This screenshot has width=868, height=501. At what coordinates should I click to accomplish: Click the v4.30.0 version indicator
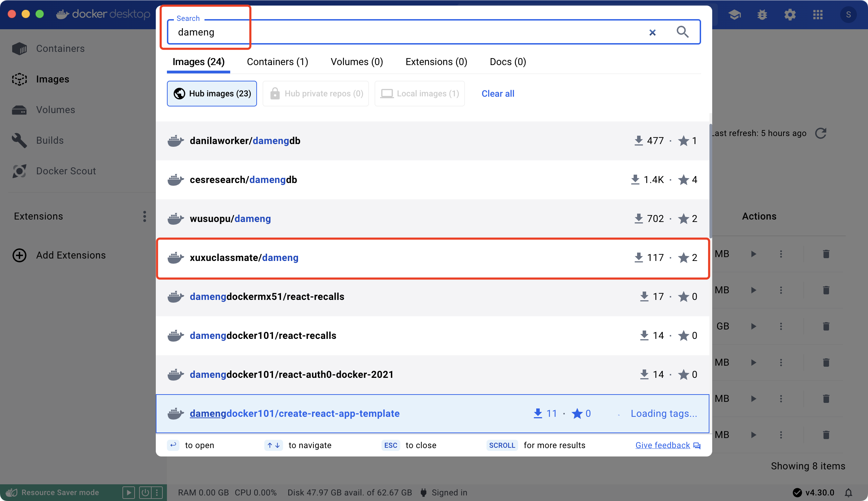[x=814, y=493]
